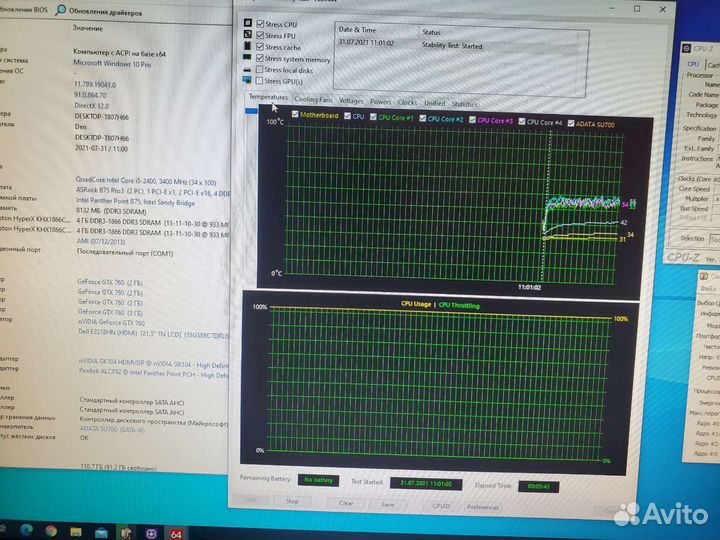Open the Realtek ALC892 audio link
The width and height of the screenshot is (720, 540).
pyautogui.click(x=154, y=374)
